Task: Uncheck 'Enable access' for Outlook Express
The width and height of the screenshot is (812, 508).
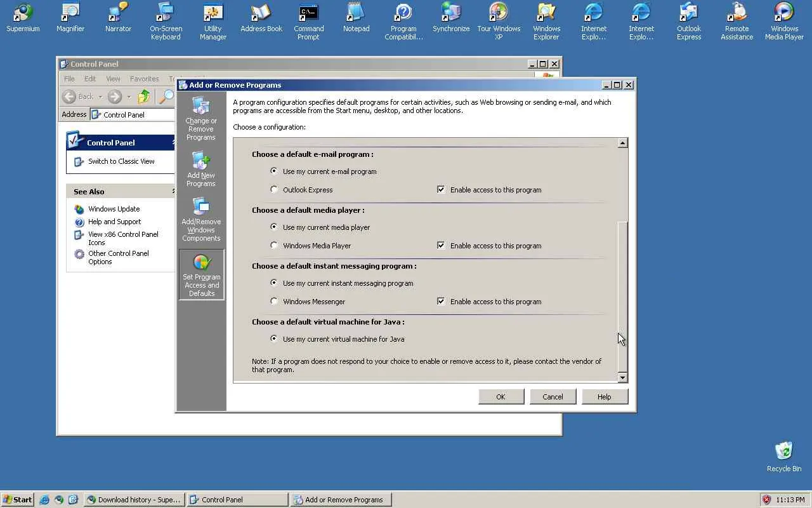Action: 441,189
